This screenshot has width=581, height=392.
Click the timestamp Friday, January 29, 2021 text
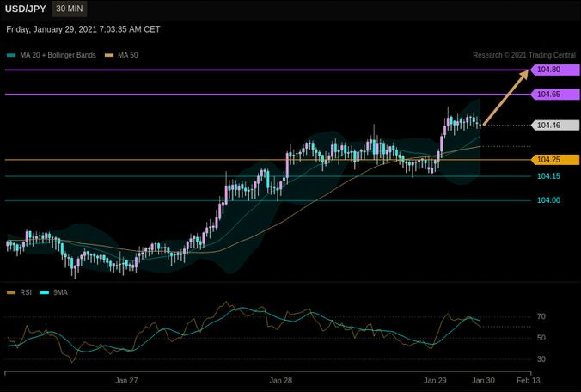pyautogui.click(x=83, y=29)
